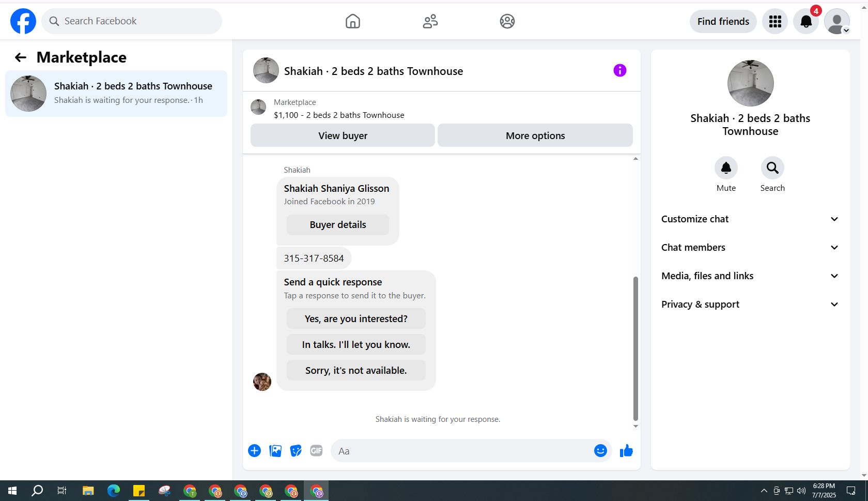Send a thumbs-up like
Screen dimensions: 868x501
click(x=626, y=451)
